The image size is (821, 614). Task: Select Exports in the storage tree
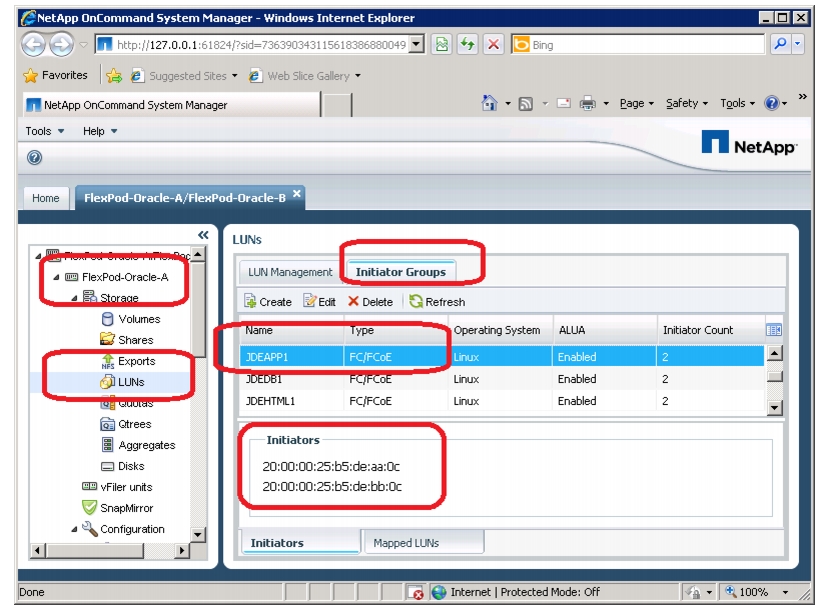point(128,361)
